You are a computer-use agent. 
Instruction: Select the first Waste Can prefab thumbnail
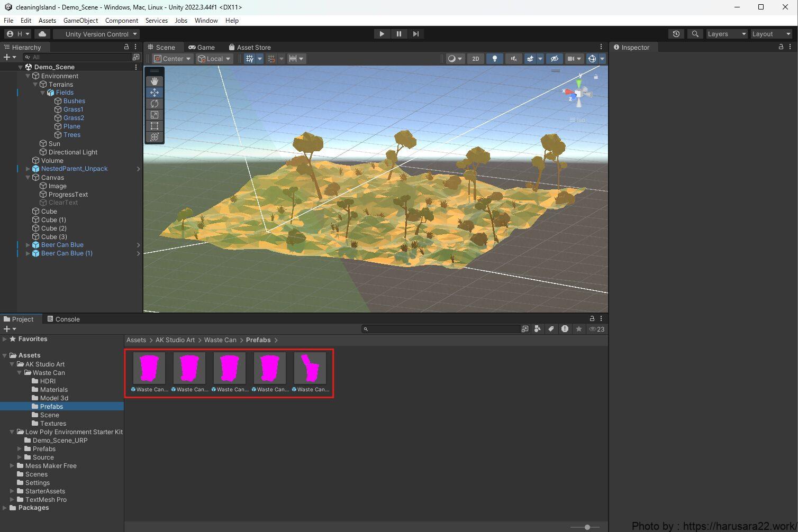pyautogui.click(x=149, y=368)
